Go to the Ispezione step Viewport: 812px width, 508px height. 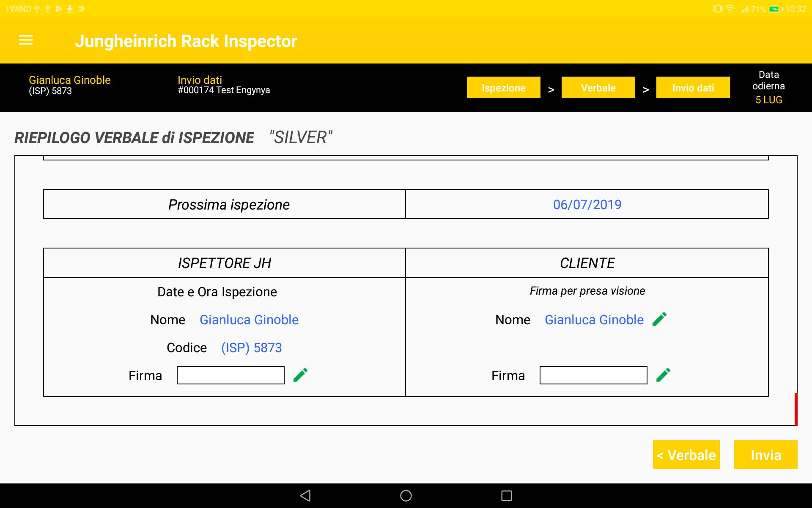pos(504,88)
